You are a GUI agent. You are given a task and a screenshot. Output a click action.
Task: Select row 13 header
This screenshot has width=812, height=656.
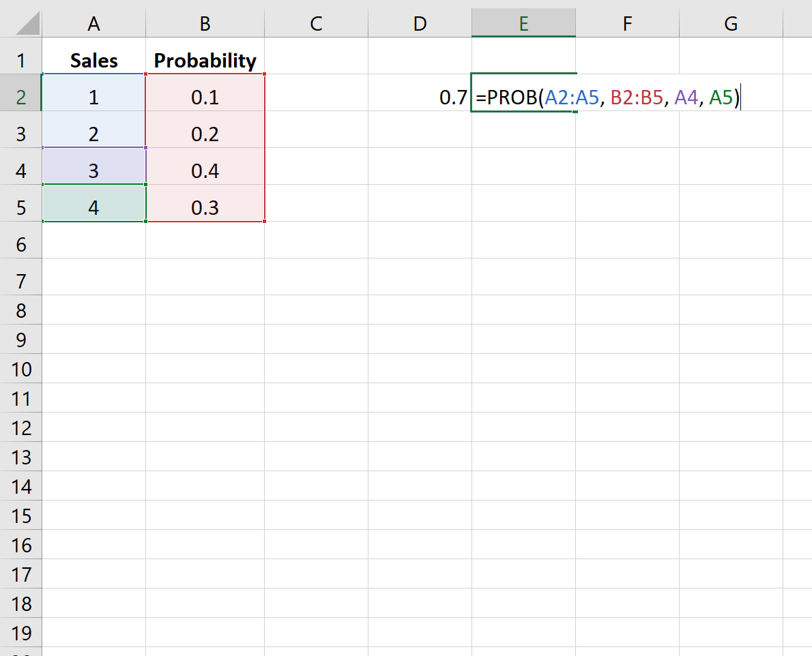pos(20,457)
